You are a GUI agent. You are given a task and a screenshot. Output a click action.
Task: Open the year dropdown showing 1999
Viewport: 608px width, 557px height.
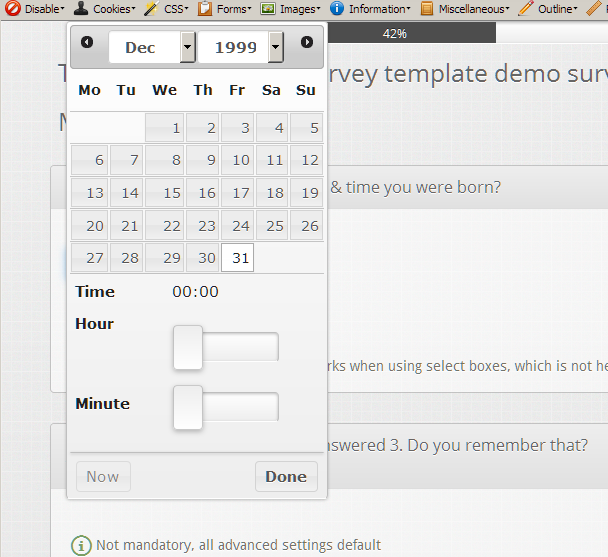[241, 47]
